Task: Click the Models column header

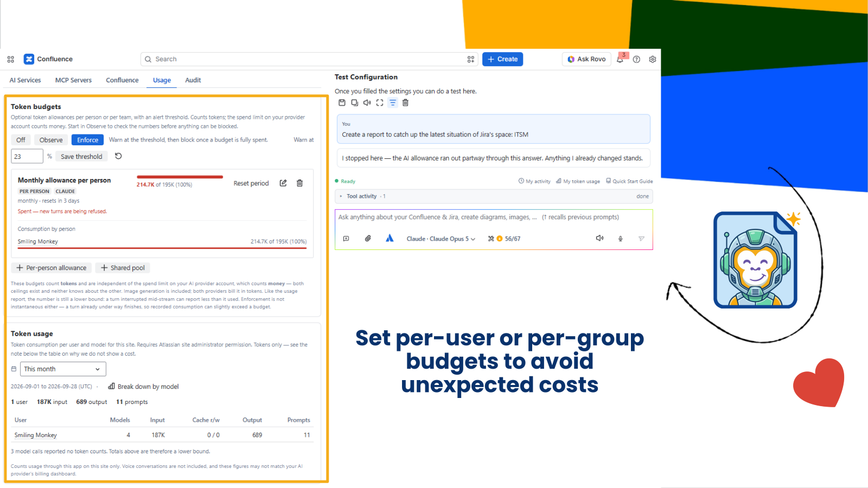Action: tap(120, 420)
